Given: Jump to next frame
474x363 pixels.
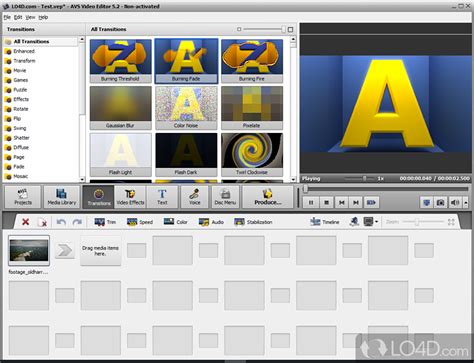Looking at the screenshot, I should click(356, 202).
